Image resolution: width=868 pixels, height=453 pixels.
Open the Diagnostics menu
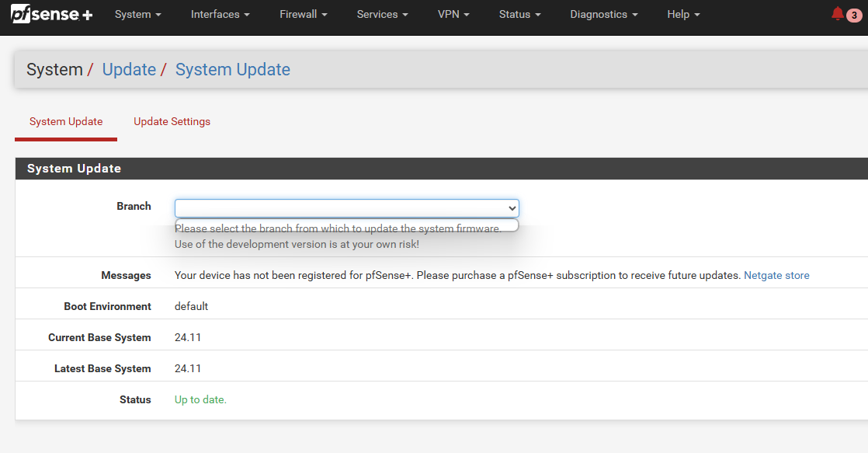click(x=604, y=15)
